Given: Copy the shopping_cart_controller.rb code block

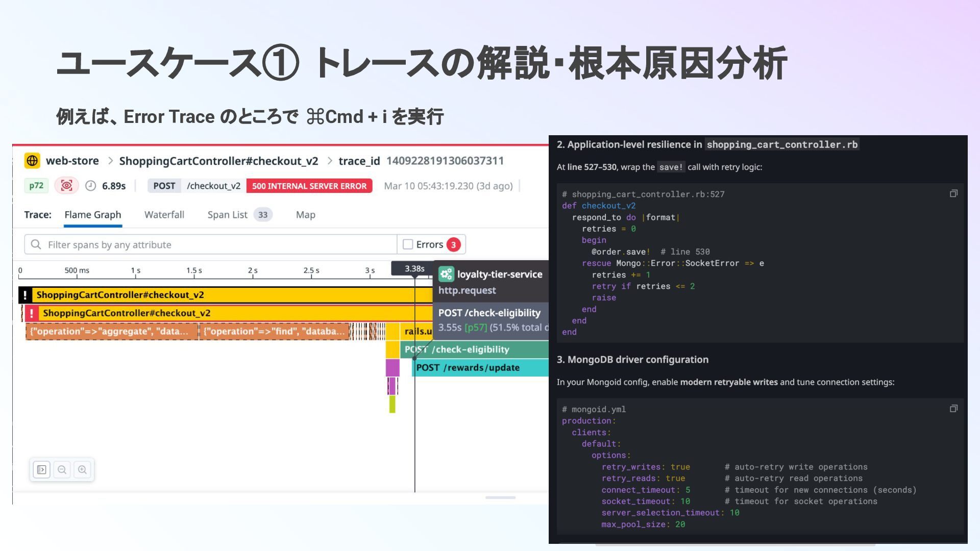Looking at the screenshot, I should [x=953, y=194].
